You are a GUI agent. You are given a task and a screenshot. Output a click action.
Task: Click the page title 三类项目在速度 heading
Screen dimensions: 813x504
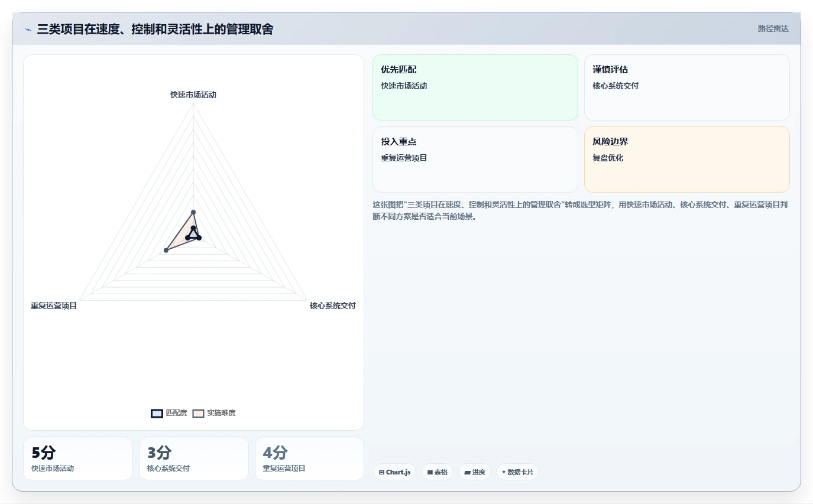pos(155,29)
